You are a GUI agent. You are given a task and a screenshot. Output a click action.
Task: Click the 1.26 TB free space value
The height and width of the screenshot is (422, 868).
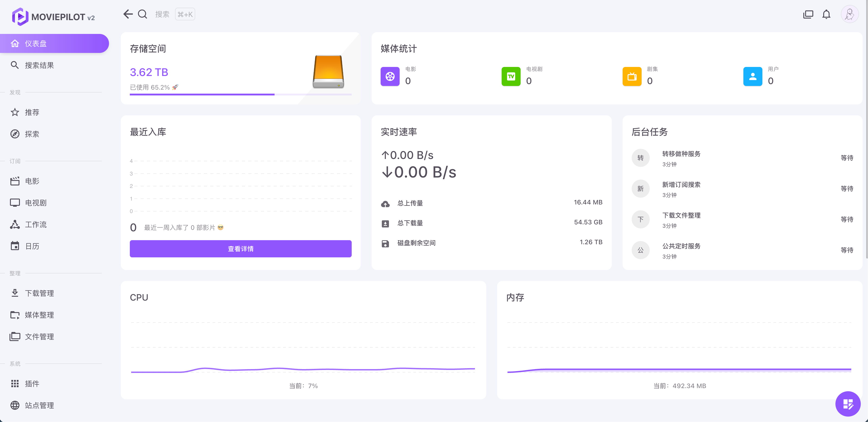[x=591, y=242]
